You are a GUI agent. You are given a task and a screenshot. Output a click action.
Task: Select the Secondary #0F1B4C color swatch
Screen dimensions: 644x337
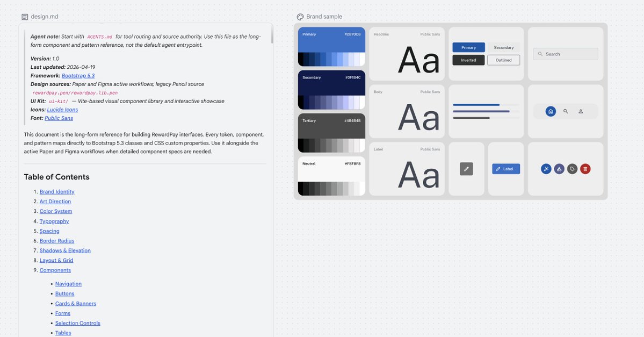point(331,90)
